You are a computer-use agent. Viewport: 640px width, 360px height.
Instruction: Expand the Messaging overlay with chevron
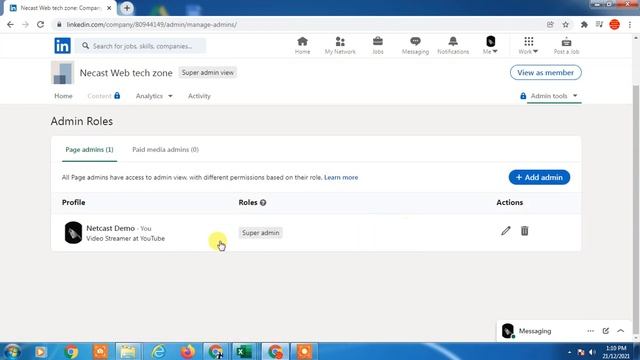pos(621,331)
